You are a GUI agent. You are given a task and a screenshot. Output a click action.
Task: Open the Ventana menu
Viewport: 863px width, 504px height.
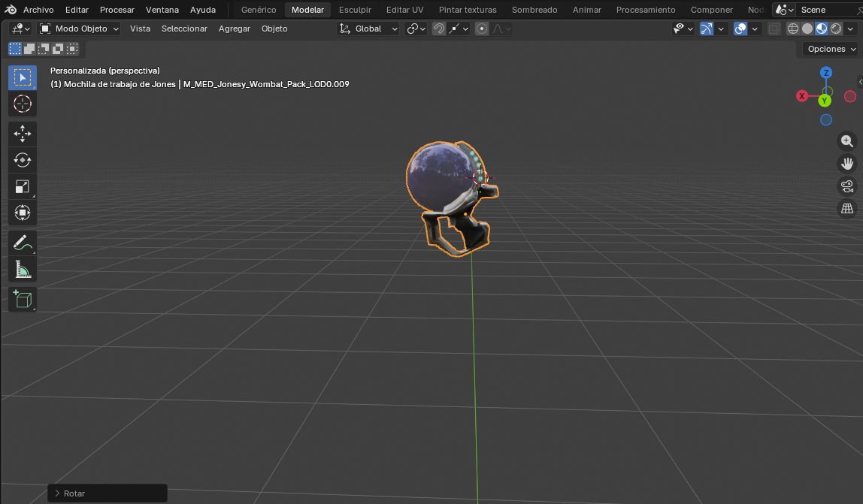click(x=162, y=10)
